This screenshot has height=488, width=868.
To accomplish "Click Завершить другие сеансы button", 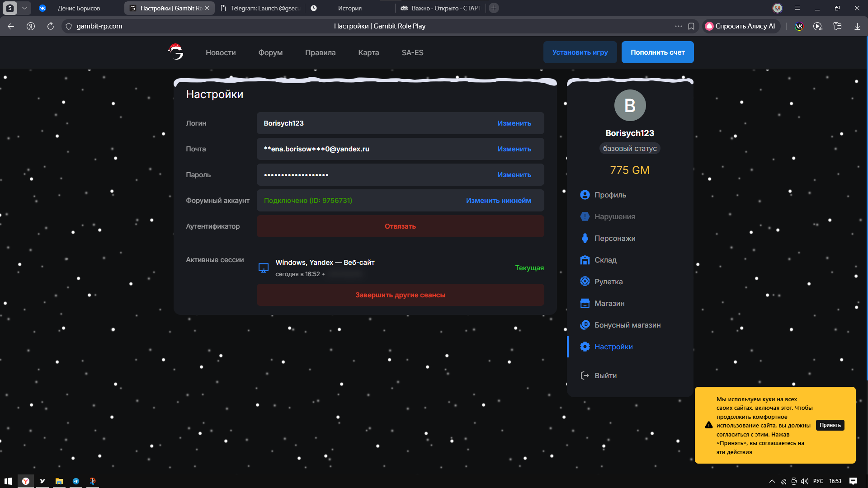I will (400, 295).
